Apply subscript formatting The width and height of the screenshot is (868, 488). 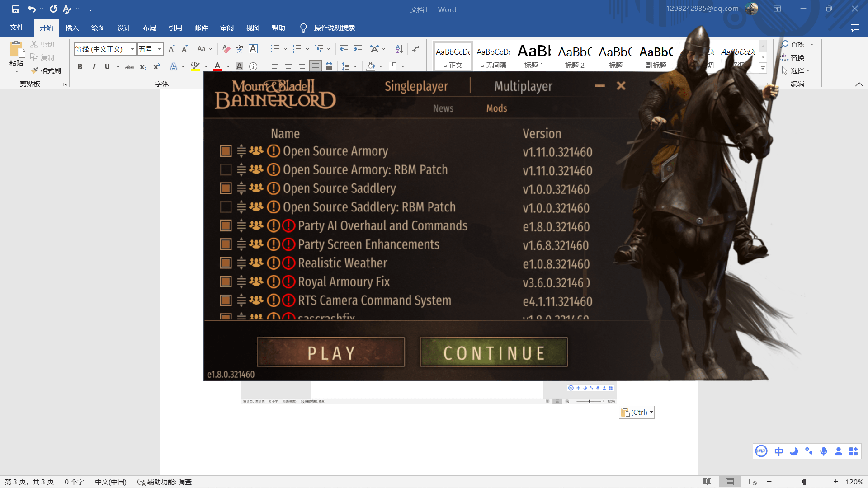143,67
